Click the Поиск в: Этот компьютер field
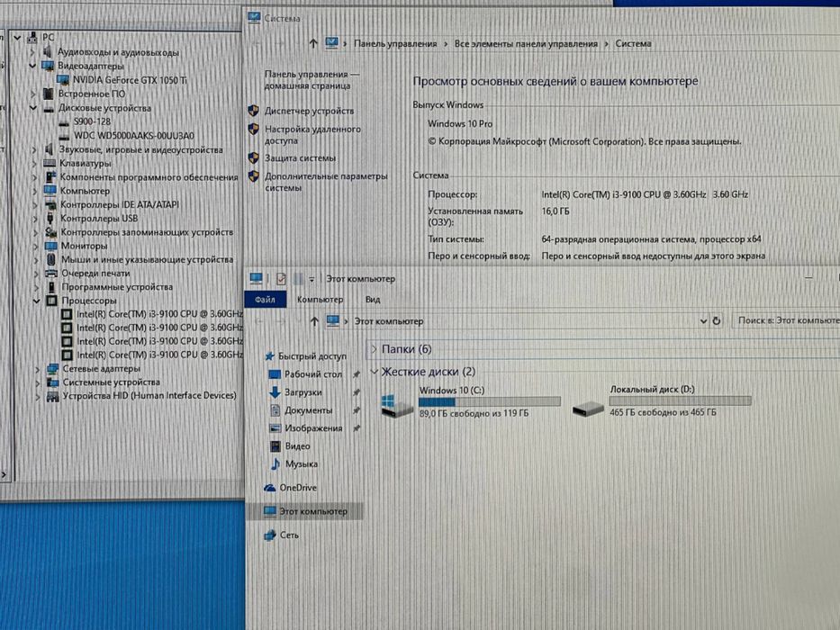840x630 pixels. pyautogui.click(x=785, y=321)
